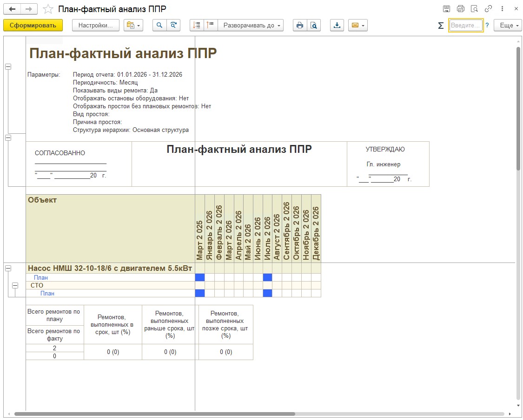This screenshot has height=420, width=523.
Task: Click the scroll down arrow of vertical scrollbar
Action: [x=518, y=406]
